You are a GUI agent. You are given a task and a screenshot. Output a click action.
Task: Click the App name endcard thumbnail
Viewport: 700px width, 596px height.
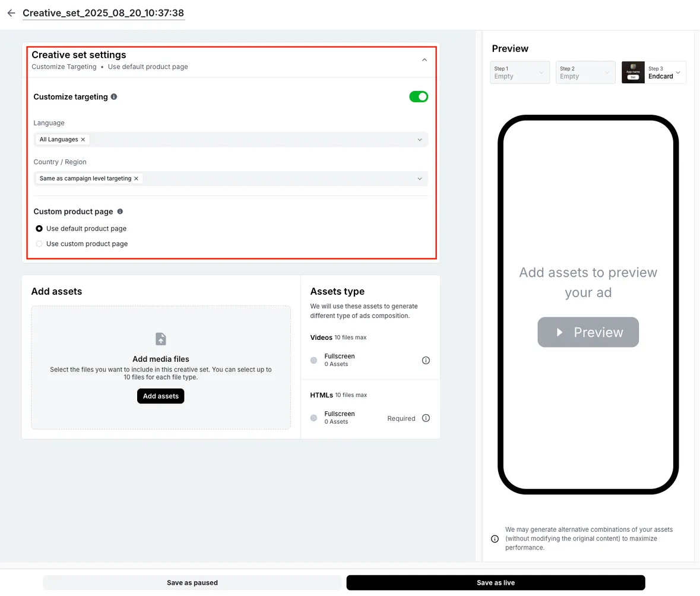point(633,72)
